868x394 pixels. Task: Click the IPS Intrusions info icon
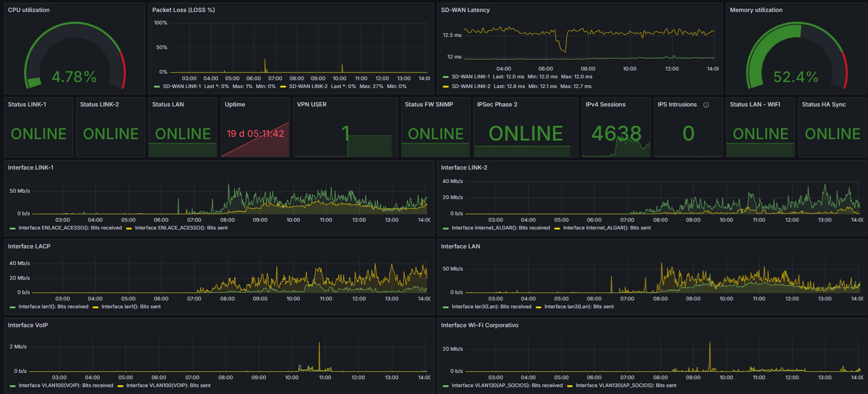(x=706, y=105)
